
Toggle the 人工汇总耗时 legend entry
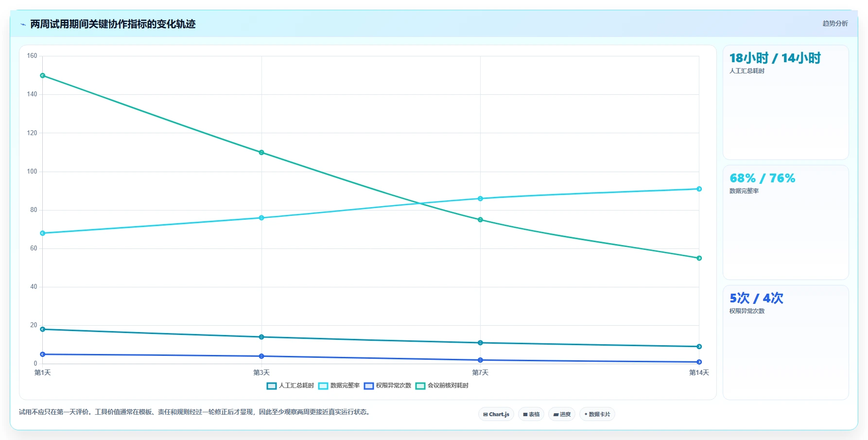coord(290,386)
